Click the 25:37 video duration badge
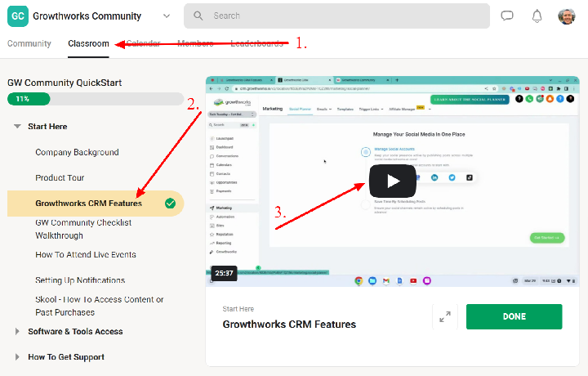This screenshot has height=376, width=588. 225,273
